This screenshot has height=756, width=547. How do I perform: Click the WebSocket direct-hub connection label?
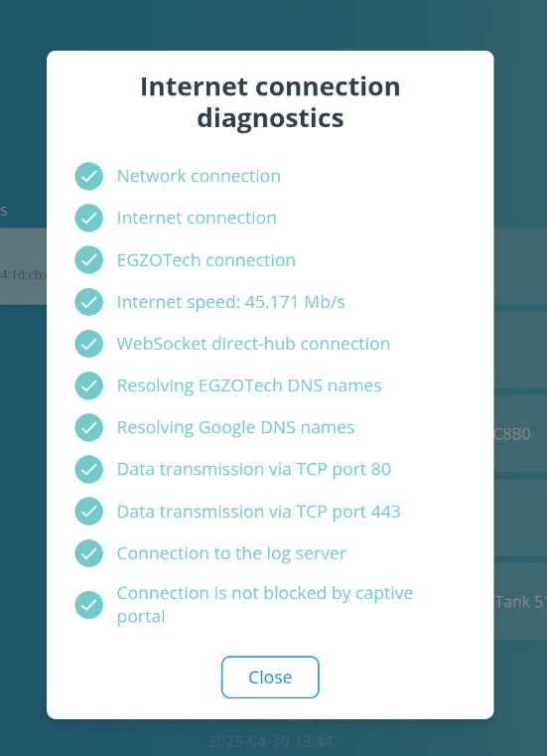click(x=253, y=344)
